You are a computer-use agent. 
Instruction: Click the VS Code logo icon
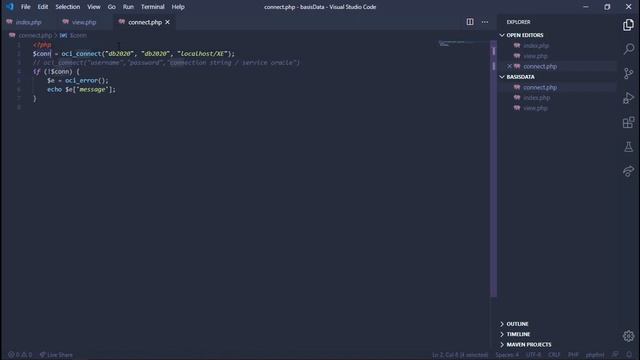(x=10, y=7)
